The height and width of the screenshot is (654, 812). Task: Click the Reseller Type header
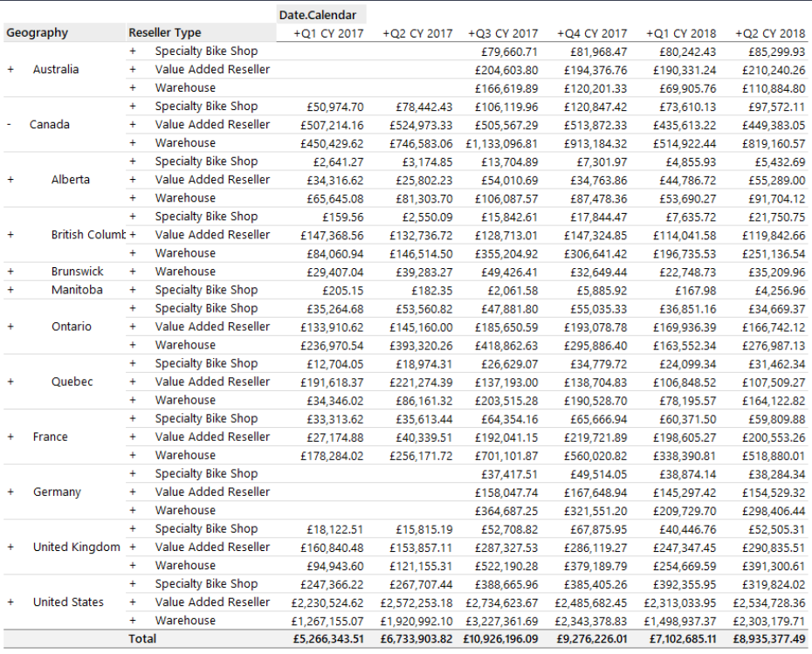tap(166, 32)
